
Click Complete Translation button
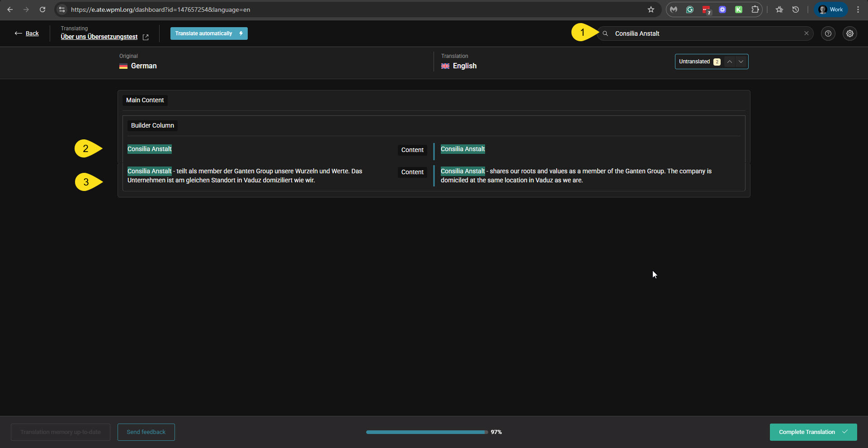[x=813, y=432]
